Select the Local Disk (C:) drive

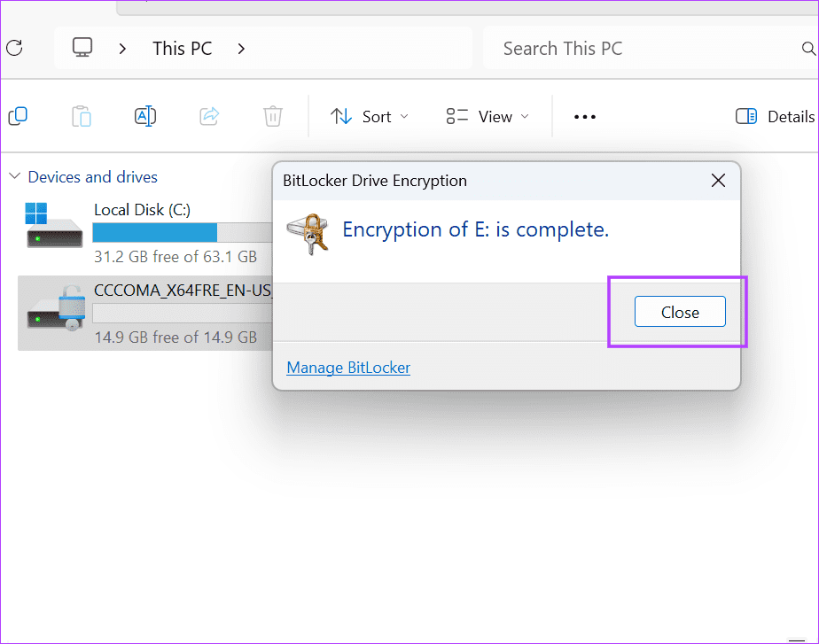click(x=142, y=232)
